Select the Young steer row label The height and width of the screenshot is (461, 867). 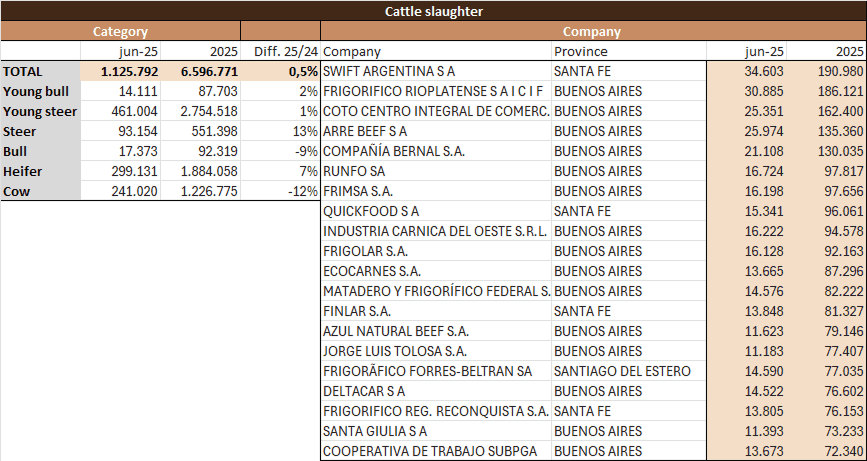click(x=40, y=111)
